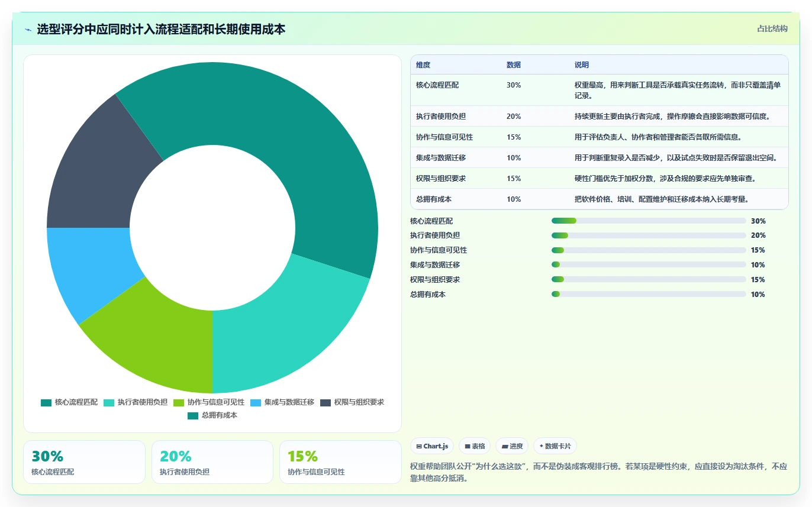Select the 数据卡片 chip
Screen dimensions: 812x507
pos(555,446)
